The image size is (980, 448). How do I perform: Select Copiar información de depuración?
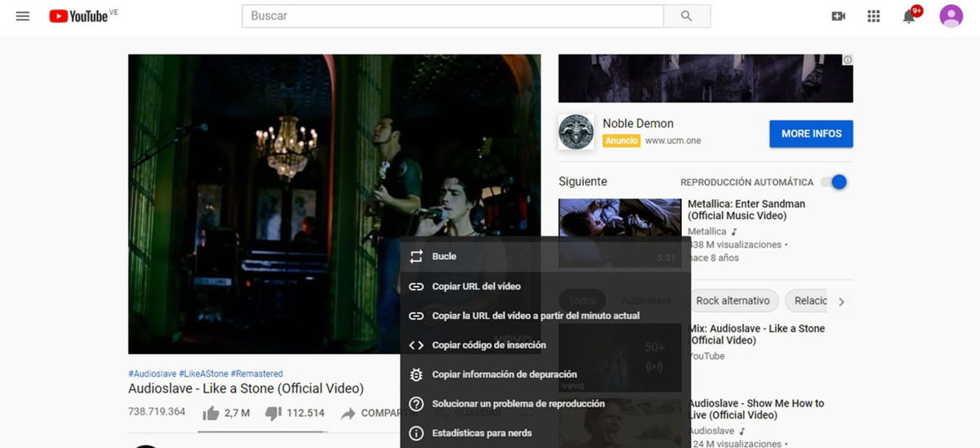point(546,374)
